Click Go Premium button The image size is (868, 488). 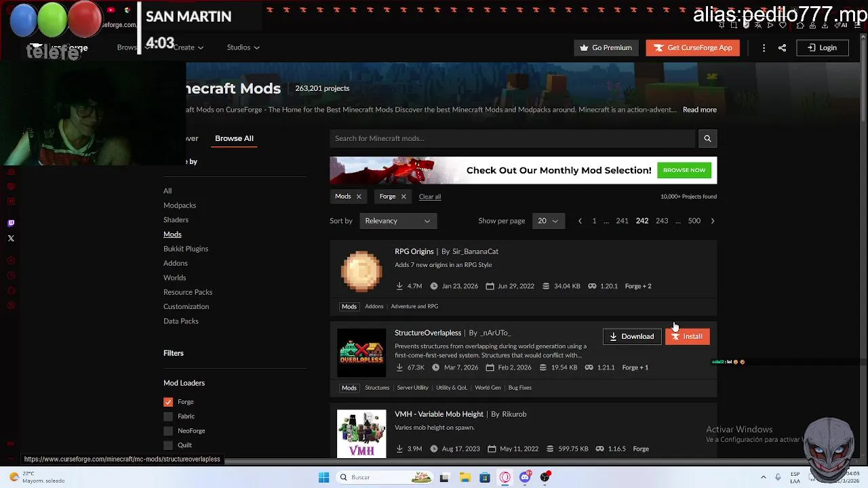pyautogui.click(x=606, y=47)
